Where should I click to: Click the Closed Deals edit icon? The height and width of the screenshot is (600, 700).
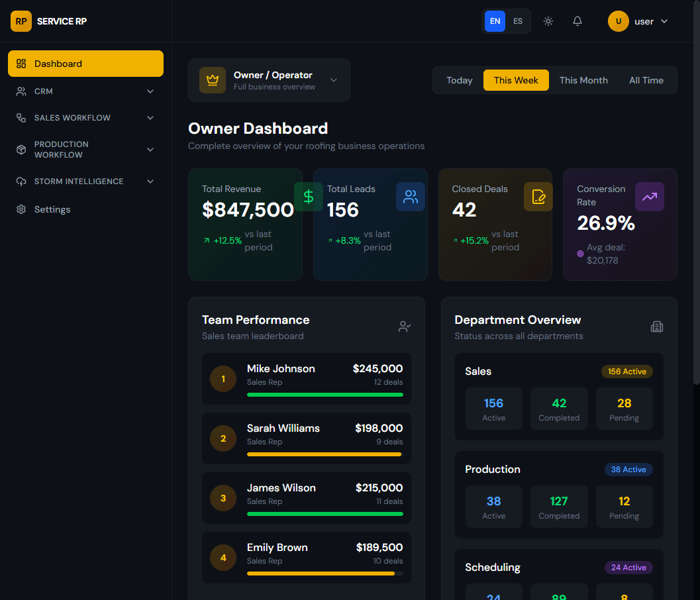[538, 197]
